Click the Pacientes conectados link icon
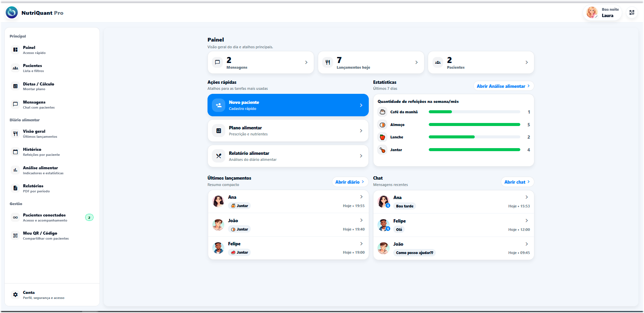644x313 pixels. tap(15, 217)
